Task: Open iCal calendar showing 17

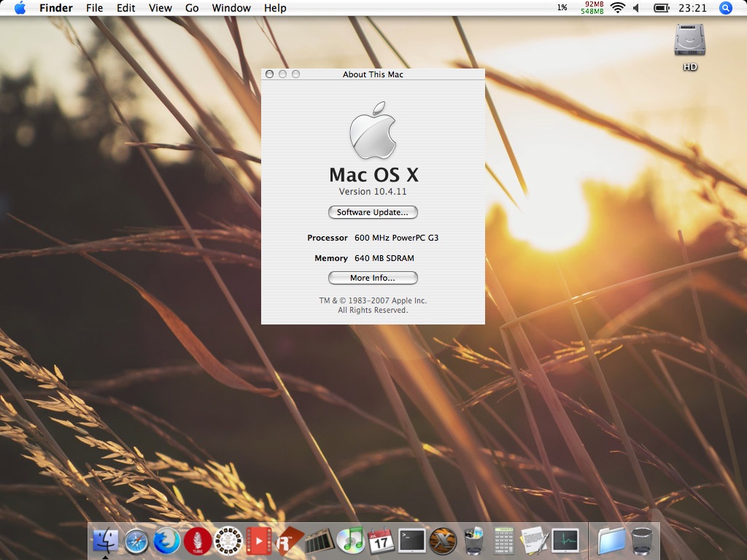Action: [381, 541]
